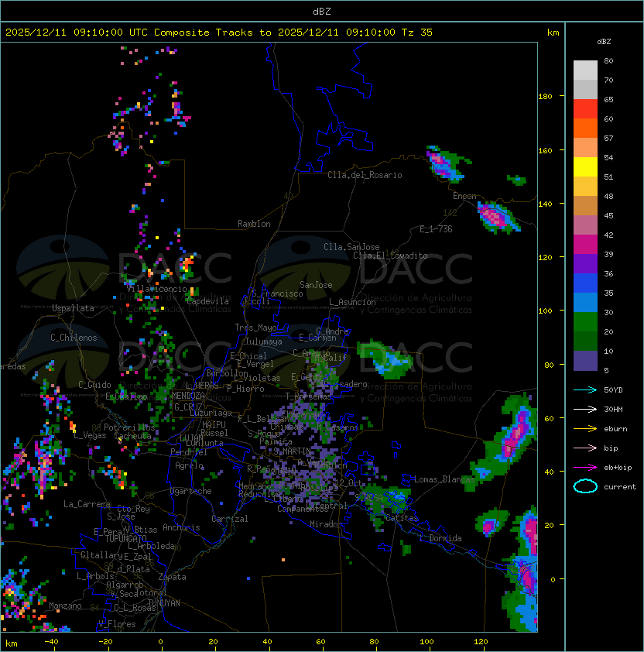Click the cyan 50YD arrow legend icon
The image size is (644, 652).
(x=585, y=389)
